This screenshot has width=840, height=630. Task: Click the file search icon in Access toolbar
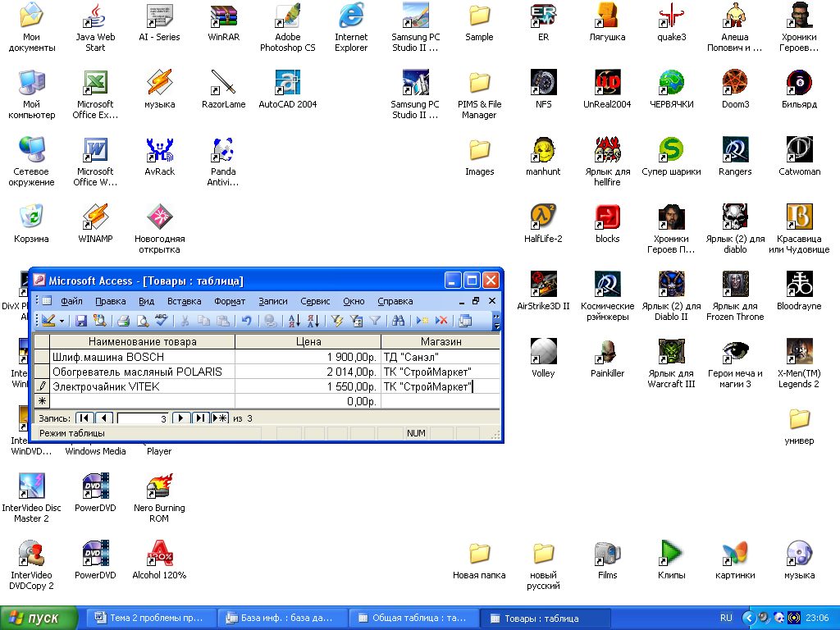point(99,321)
